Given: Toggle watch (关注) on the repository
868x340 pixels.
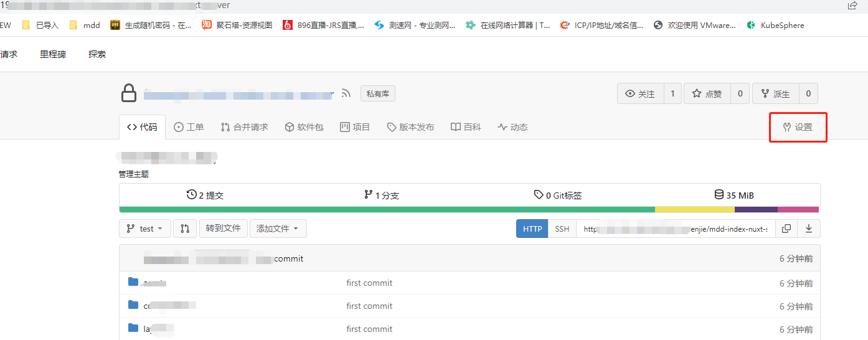Looking at the screenshot, I should pyautogui.click(x=641, y=94).
